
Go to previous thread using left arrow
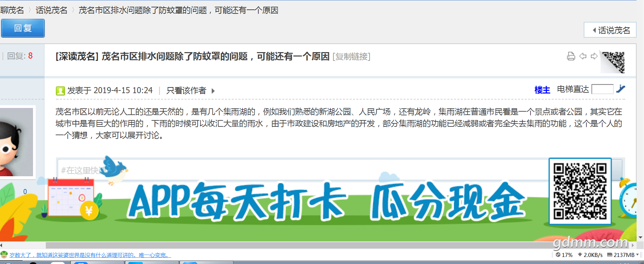pos(583,56)
